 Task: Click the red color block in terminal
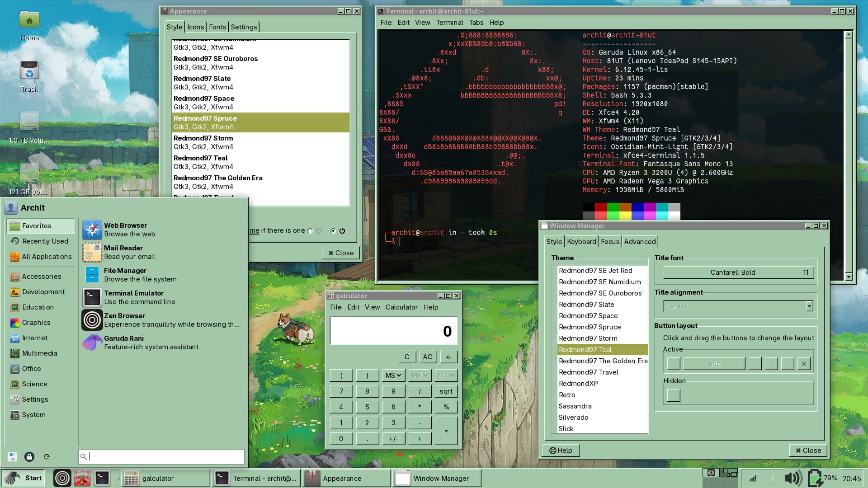(x=601, y=207)
